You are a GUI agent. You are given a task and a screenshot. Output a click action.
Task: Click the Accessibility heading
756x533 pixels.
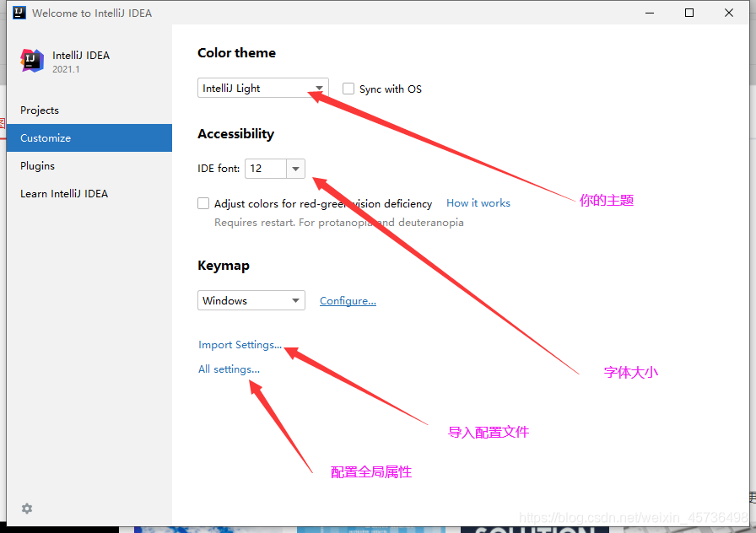click(x=235, y=134)
